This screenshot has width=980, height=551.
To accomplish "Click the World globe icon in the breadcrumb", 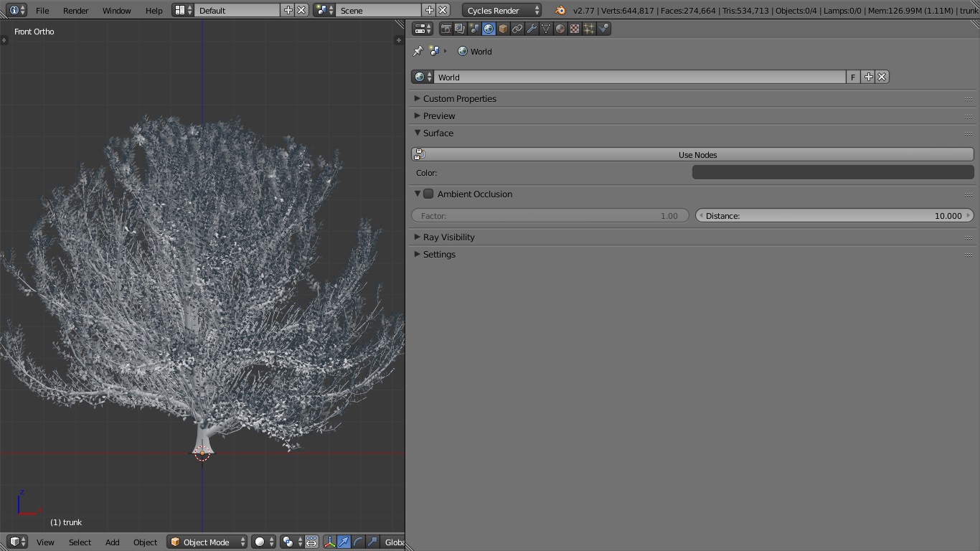I will (463, 51).
